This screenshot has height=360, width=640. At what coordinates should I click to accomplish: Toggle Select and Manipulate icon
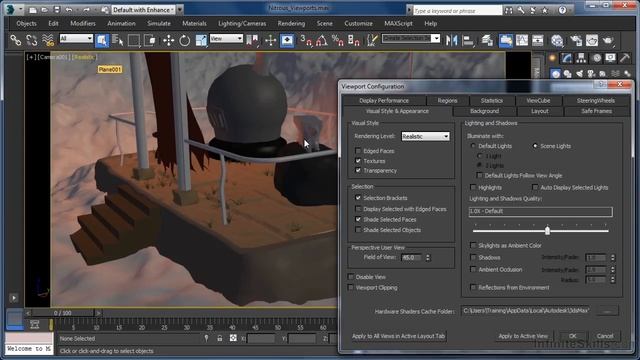pos(270,40)
